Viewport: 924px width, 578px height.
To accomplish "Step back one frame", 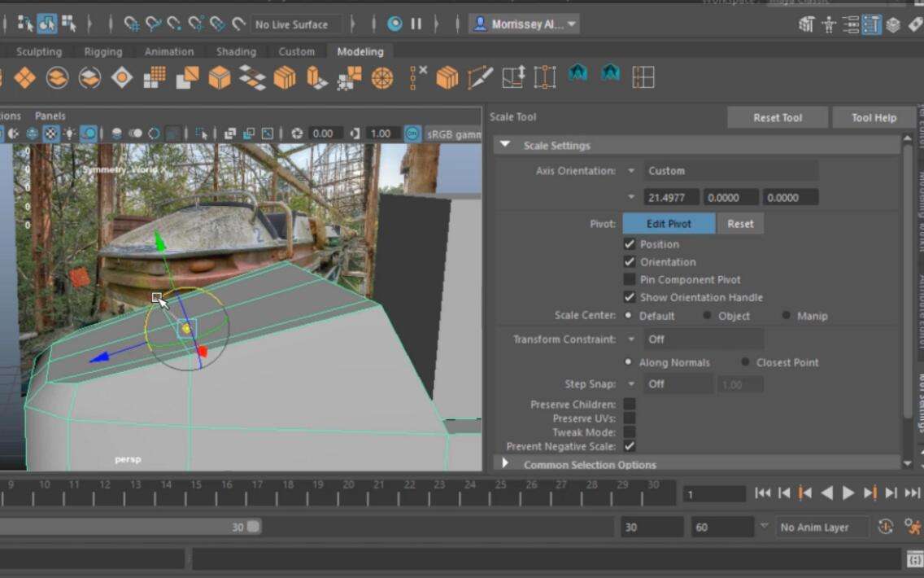I will point(784,493).
